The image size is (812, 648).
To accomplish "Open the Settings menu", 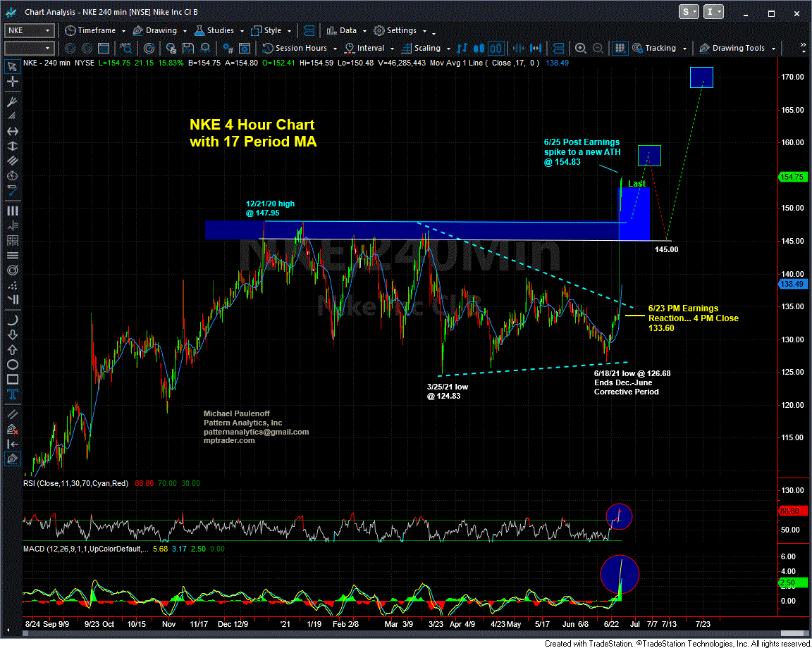I will 395,30.
